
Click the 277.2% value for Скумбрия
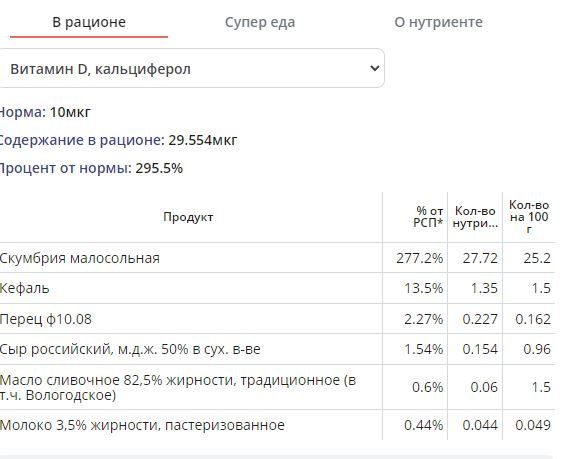coord(419,258)
